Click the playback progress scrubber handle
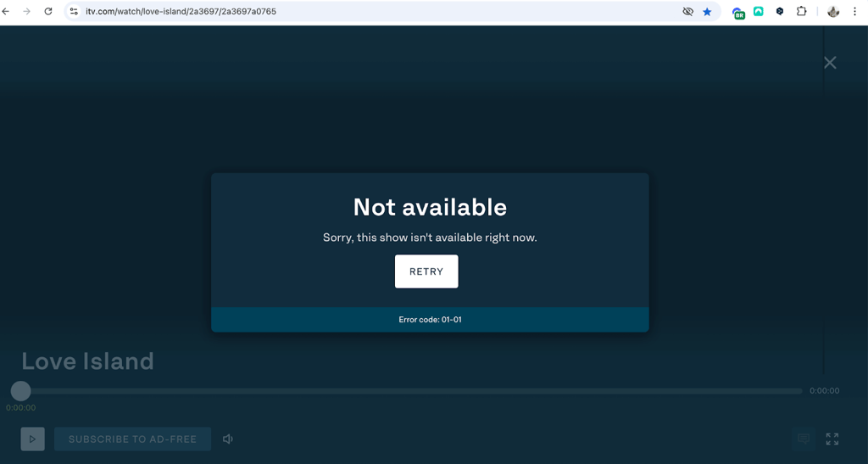The height and width of the screenshot is (464, 868). point(21,391)
